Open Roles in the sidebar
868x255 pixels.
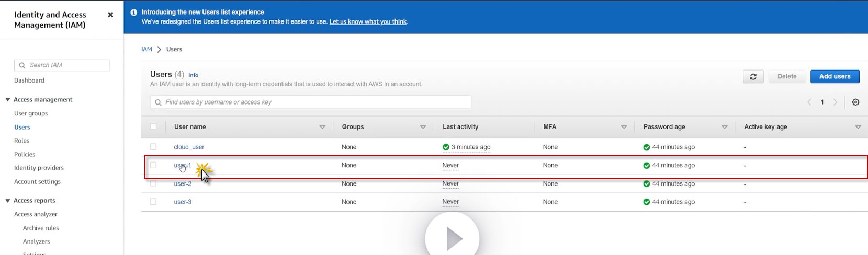tap(21, 141)
